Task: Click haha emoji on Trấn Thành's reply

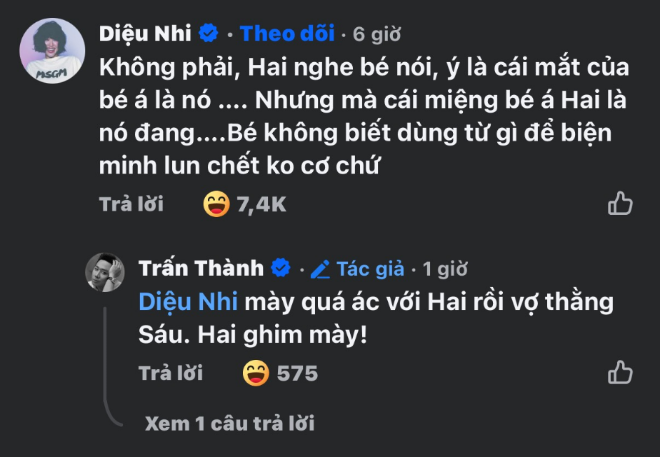Action: pos(257,373)
